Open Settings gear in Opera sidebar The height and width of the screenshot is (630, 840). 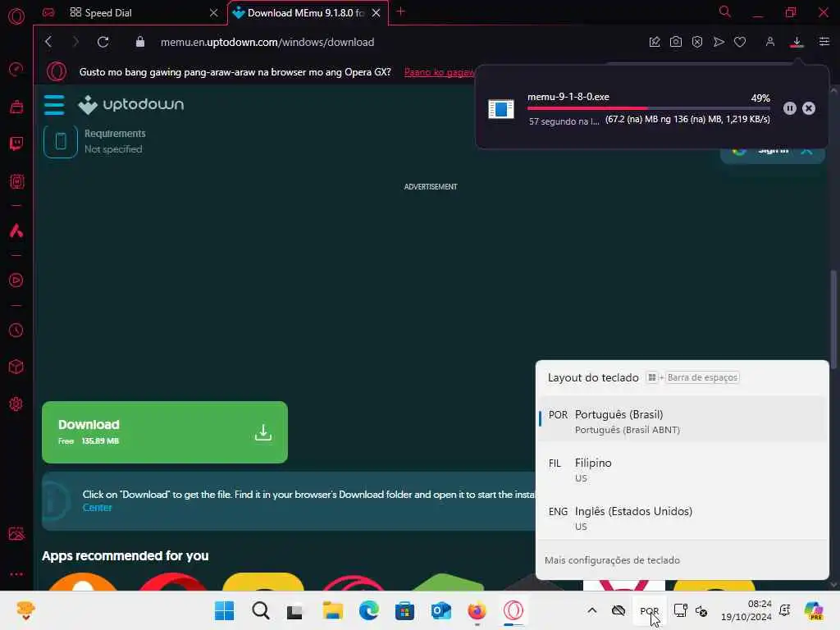coord(16,404)
